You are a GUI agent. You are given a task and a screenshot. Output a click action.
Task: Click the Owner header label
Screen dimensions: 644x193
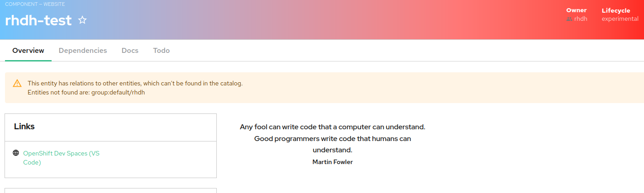tap(576, 10)
